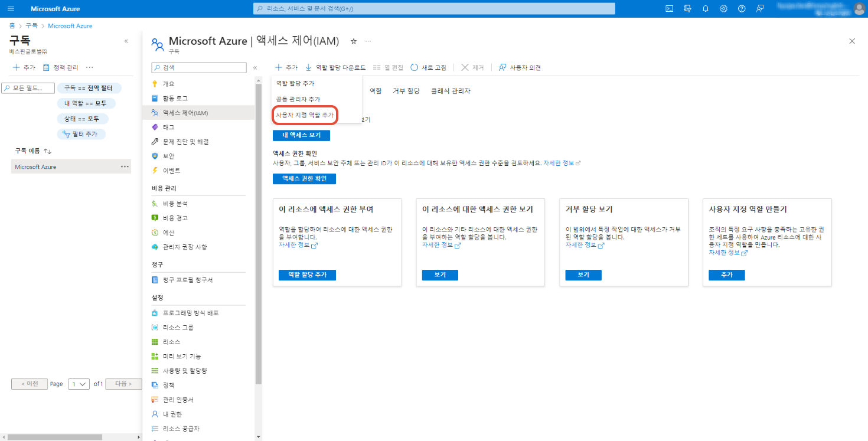The image size is (868, 441).
Task: Click the help question mark icon
Action: [x=742, y=9]
